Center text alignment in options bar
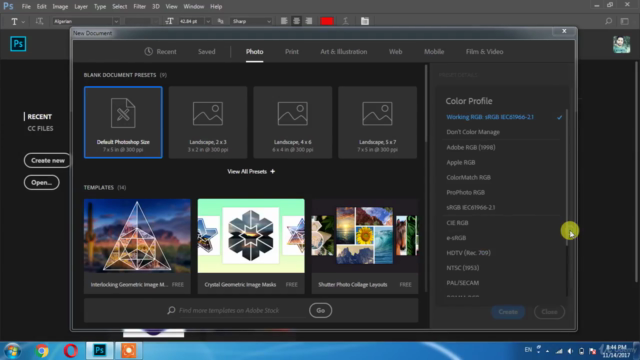Viewport: 640px width, 360px height. tap(296, 21)
